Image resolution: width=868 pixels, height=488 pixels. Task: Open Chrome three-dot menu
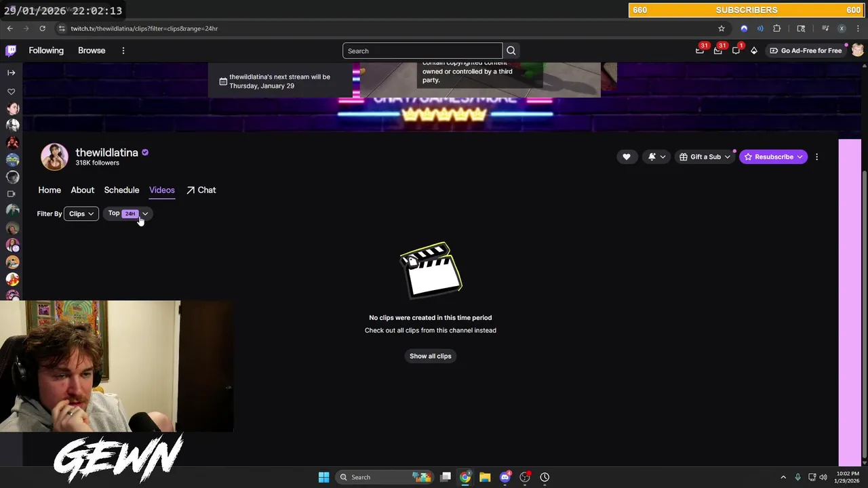858,28
